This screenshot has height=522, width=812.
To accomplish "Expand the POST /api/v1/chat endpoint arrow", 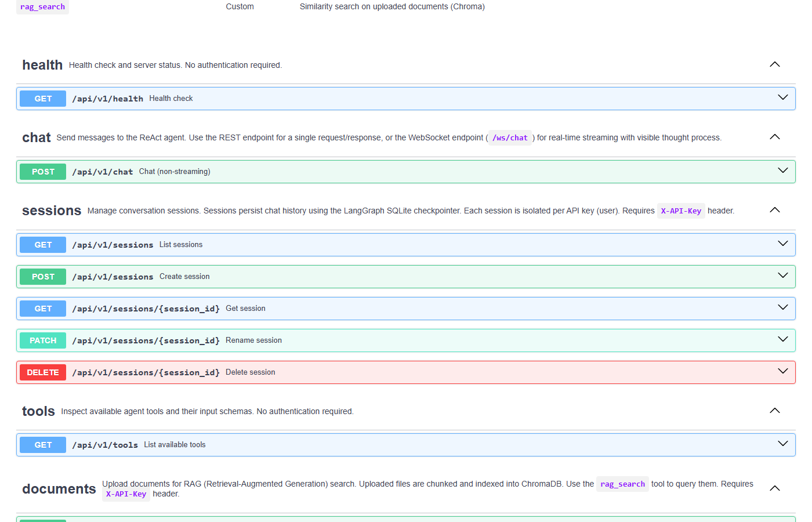I will coord(783,171).
